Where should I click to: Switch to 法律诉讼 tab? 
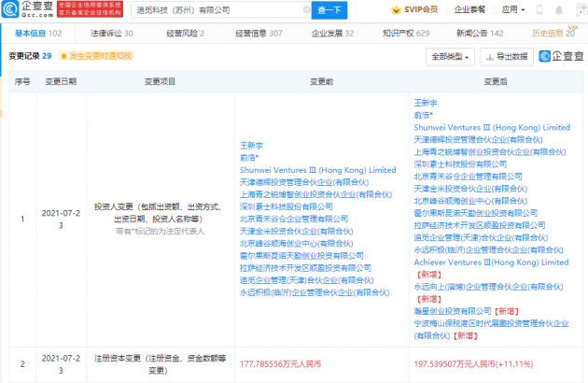click(112, 34)
